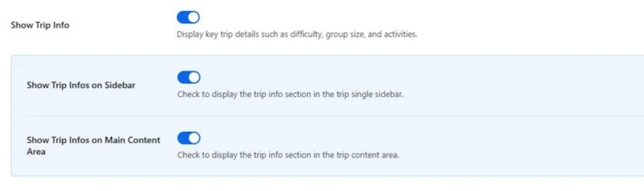Image resolution: width=644 pixels, height=191 pixels.
Task: Disable the Show Trip Info toggle
Action: tap(188, 17)
